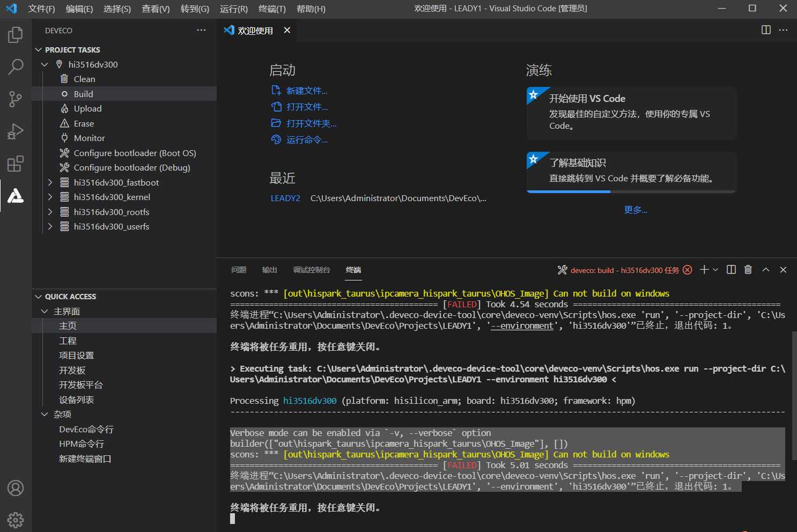
Task: Open editor more actions ellipsis
Action: tap(783, 30)
